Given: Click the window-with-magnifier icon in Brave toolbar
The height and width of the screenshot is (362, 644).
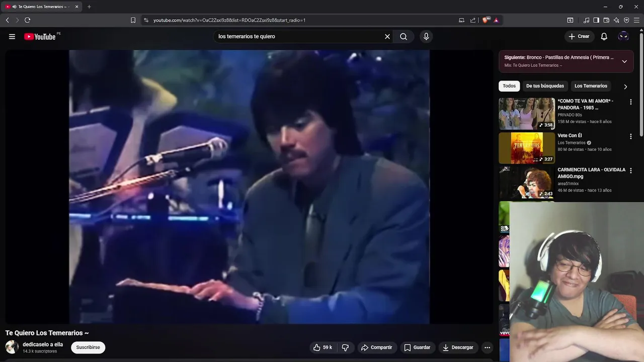Looking at the screenshot, I should click(570, 20).
